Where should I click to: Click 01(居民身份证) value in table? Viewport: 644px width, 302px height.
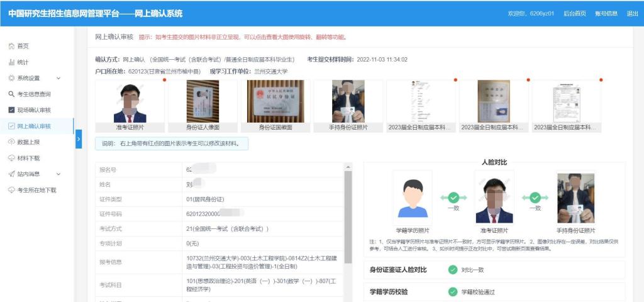coord(205,199)
